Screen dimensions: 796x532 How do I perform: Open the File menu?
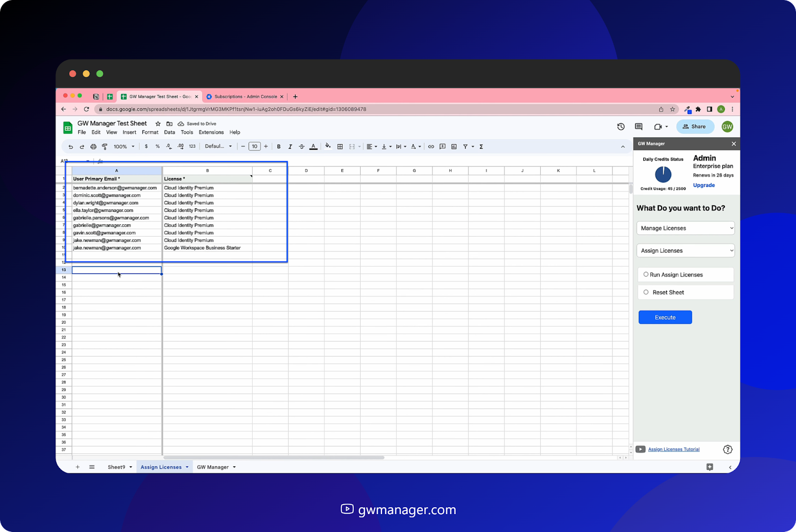pos(82,132)
